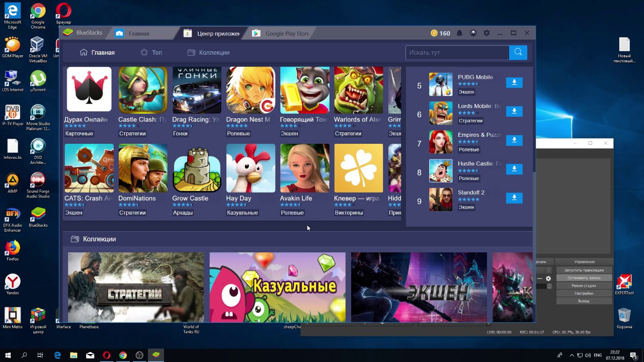Click the coins balance 160
This screenshot has width=644, height=362.
pos(440,33)
